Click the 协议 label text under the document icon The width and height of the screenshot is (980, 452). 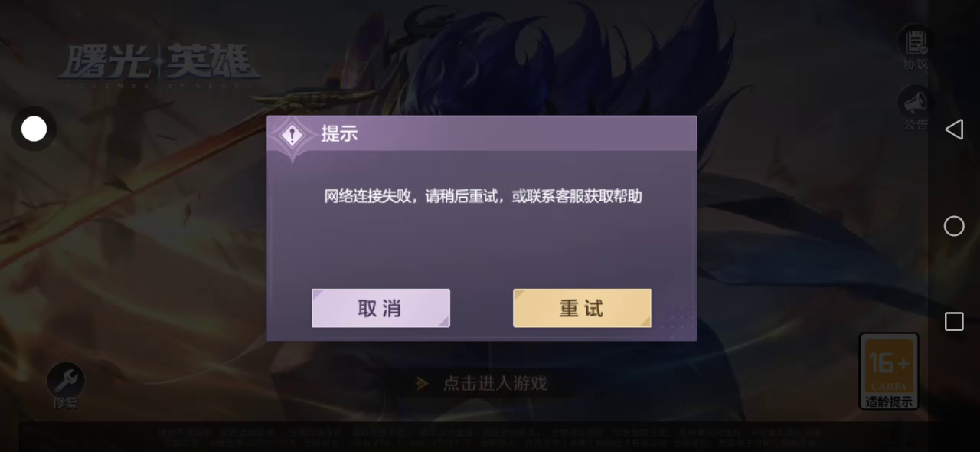click(x=915, y=64)
